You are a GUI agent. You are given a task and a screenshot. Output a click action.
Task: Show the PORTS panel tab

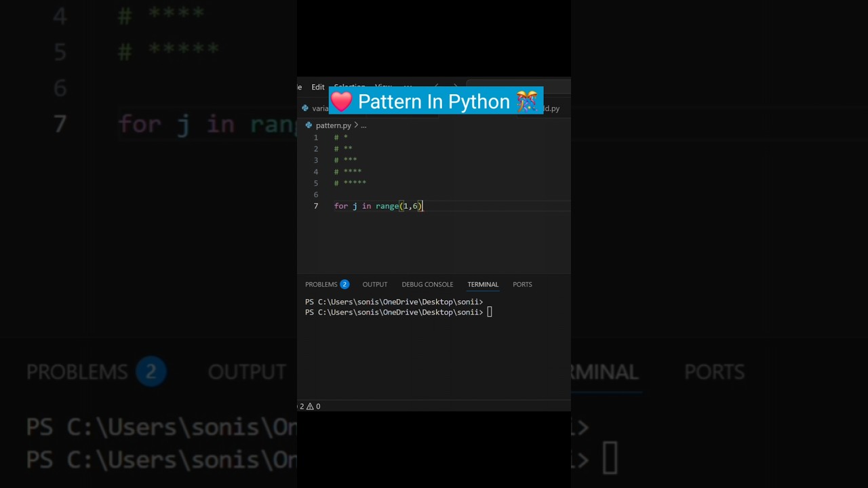pyautogui.click(x=522, y=285)
